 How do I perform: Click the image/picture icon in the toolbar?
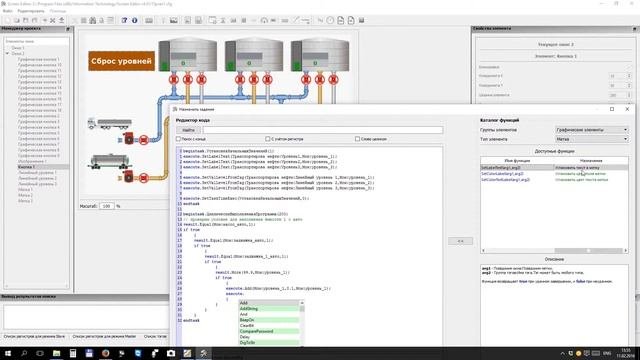tap(173, 20)
